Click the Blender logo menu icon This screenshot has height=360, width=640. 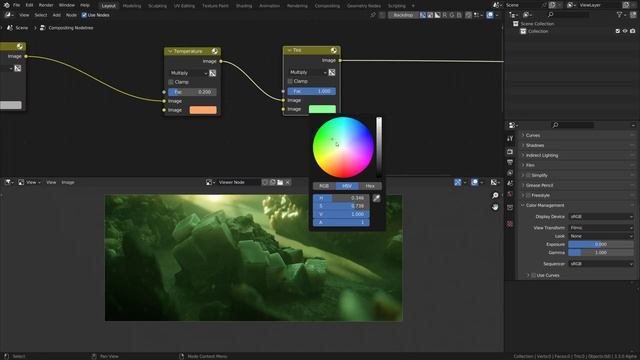tap(6, 5)
